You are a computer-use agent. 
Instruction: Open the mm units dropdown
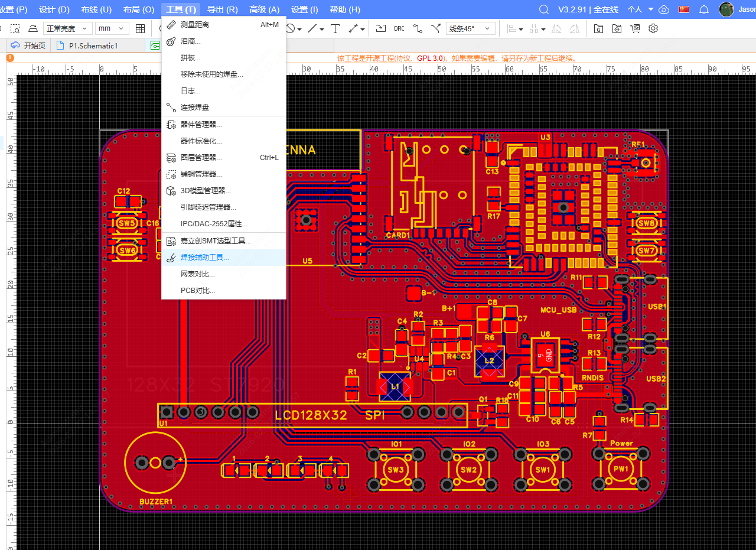(112, 28)
